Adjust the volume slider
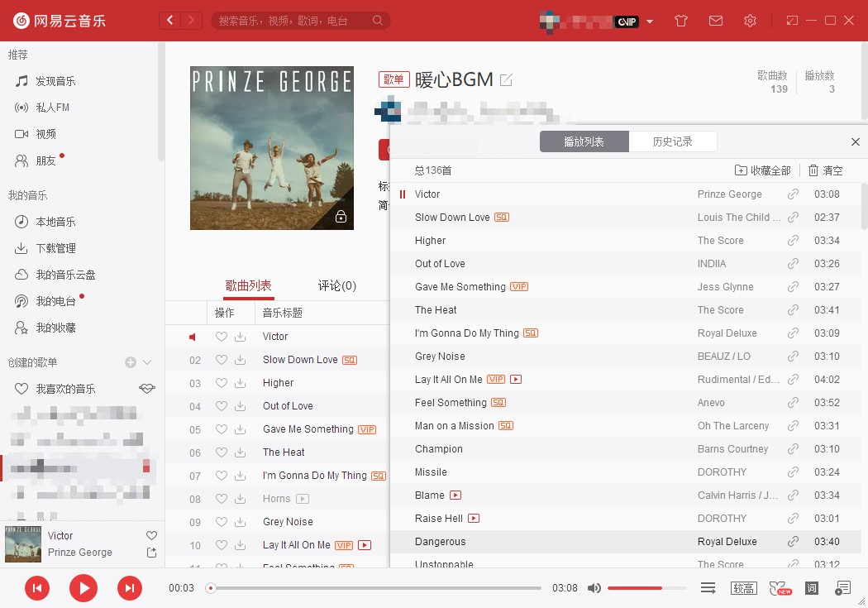 click(646, 588)
